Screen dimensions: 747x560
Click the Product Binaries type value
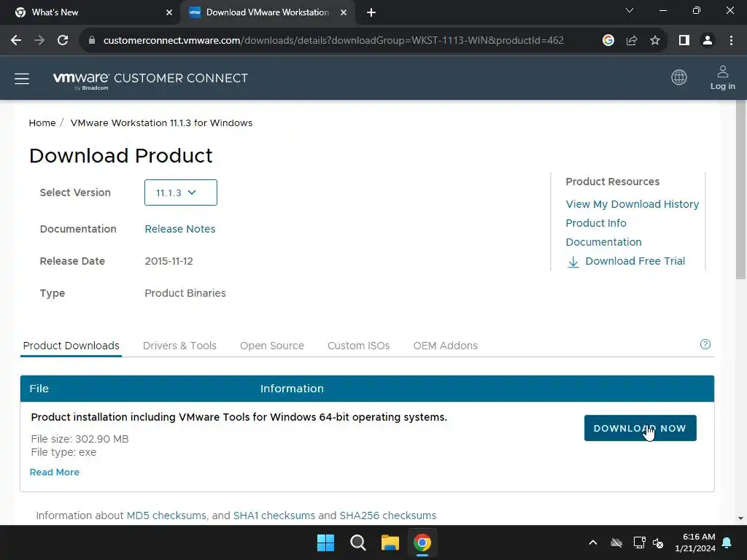point(185,293)
